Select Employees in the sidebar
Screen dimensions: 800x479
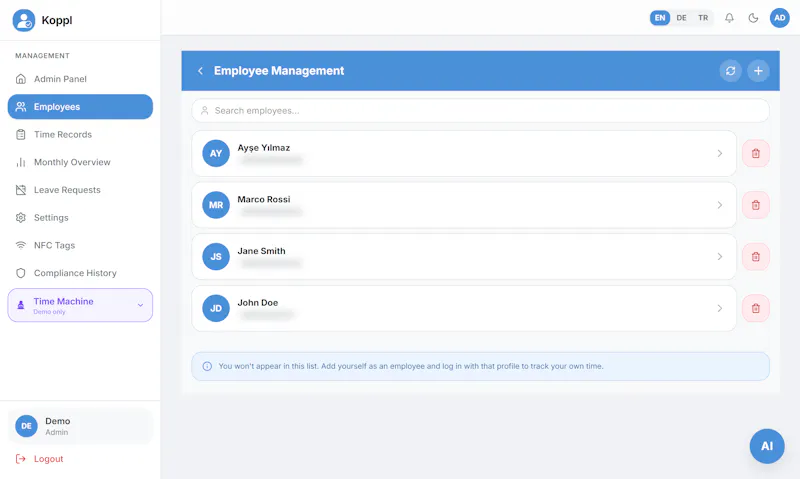80,107
